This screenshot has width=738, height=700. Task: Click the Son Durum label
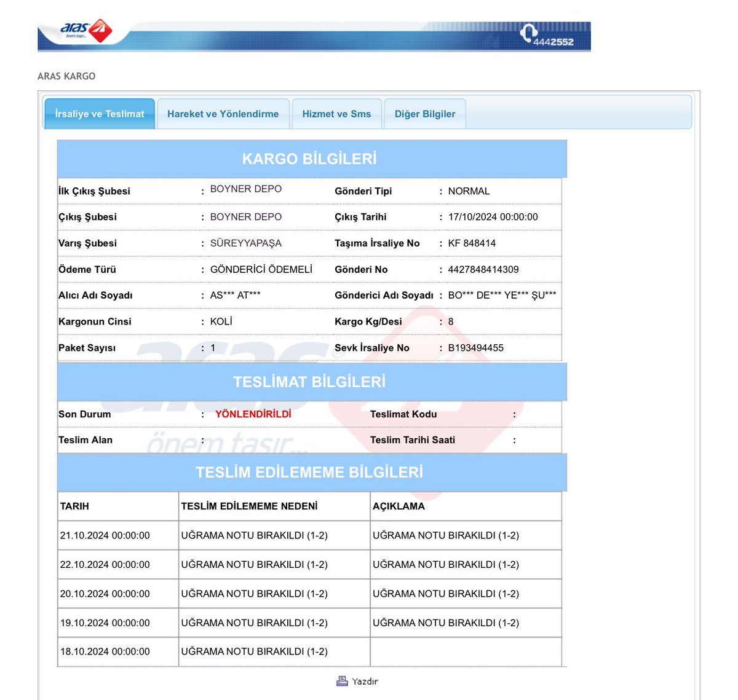(x=85, y=414)
